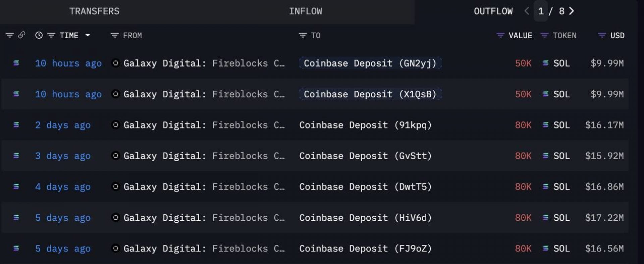
Task: Click Solana chain icon on first row
Action: point(16,63)
